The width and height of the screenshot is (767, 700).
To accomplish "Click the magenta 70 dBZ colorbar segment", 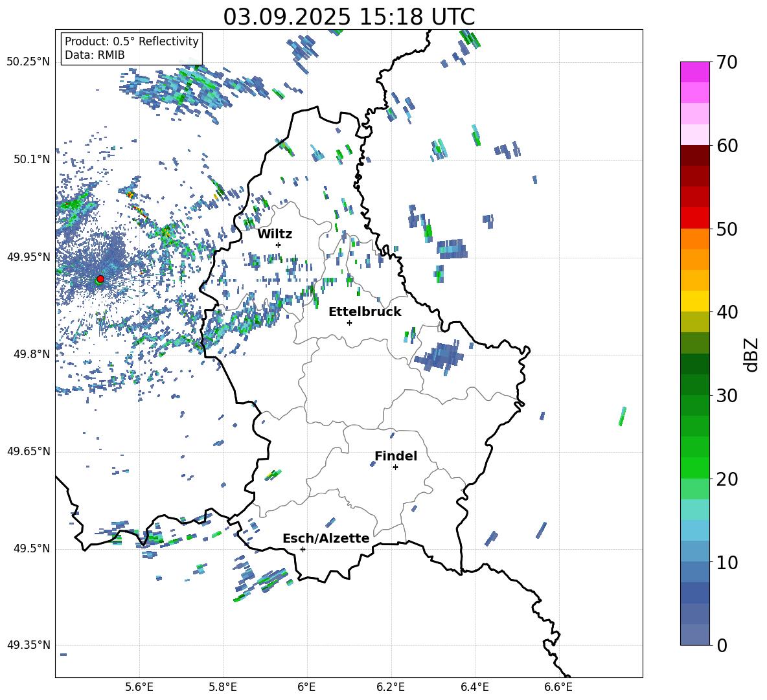I will (694, 72).
